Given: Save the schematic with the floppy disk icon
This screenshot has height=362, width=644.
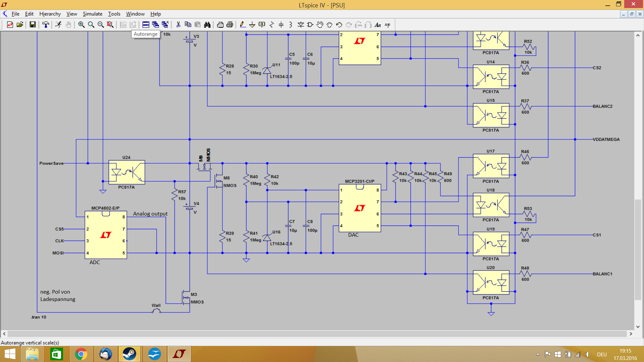Looking at the screenshot, I should click(x=33, y=24).
